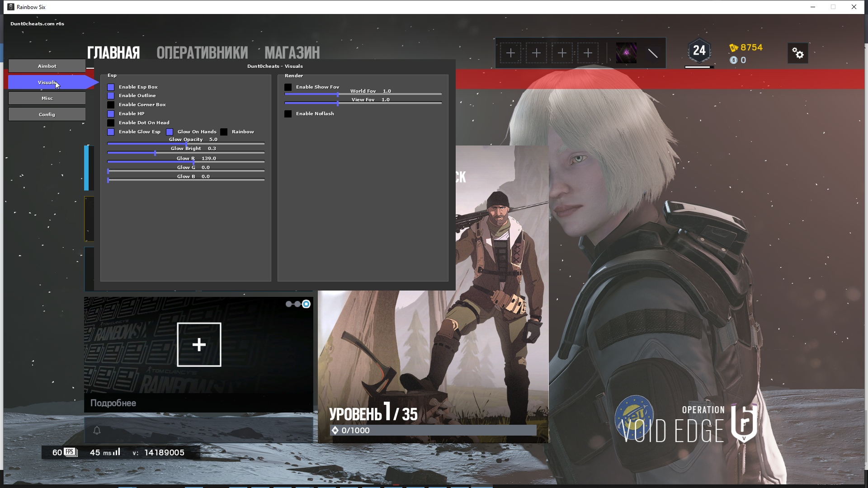Open ОПЕРАТИВНИКИ game tab
This screenshot has height=488, width=868.
(202, 53)
